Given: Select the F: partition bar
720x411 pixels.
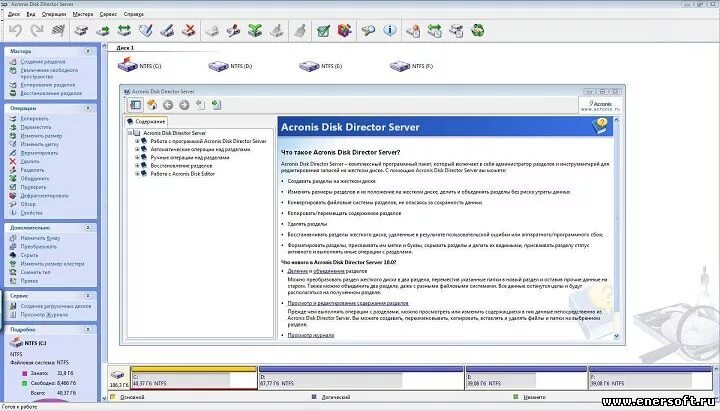Looking at the screenshot, I should (x=650, y=378).
